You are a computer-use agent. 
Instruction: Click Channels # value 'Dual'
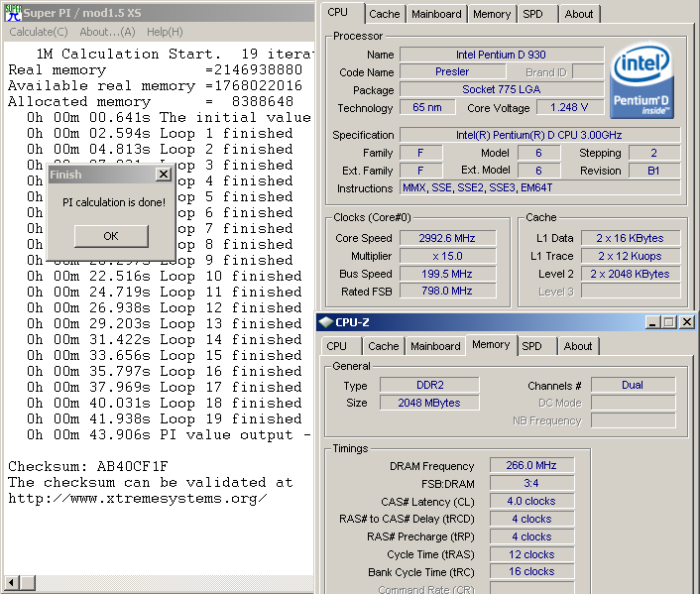click(633, 385)
